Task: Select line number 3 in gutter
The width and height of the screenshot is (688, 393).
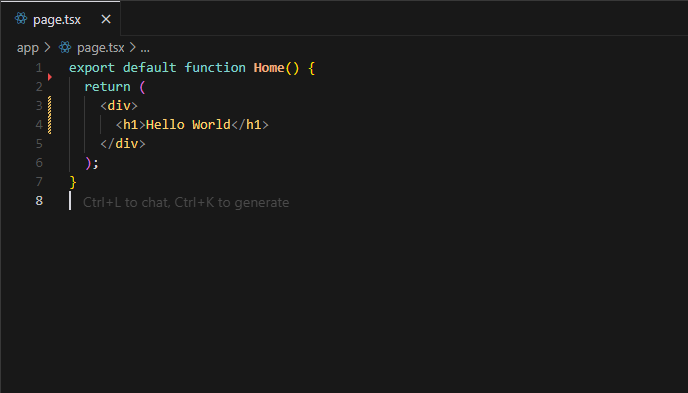Action: pyautogui.click(x=39, y=106)
